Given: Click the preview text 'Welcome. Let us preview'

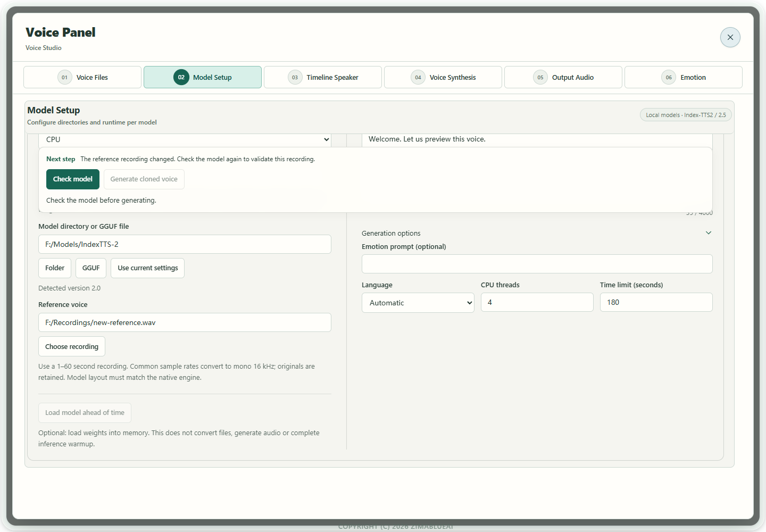Looking at the screenshot, I should [427, 139].
